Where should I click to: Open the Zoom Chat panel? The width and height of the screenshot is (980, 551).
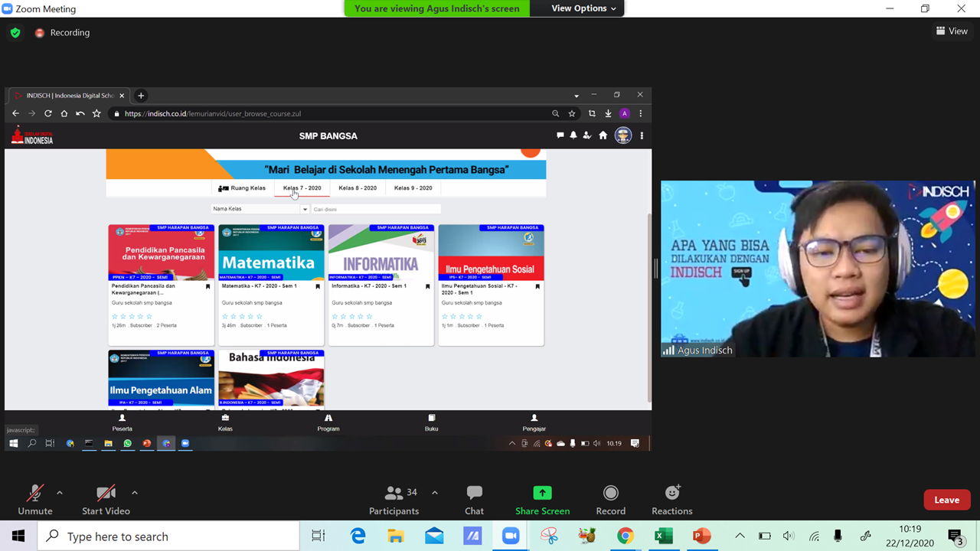coord(474,500)
